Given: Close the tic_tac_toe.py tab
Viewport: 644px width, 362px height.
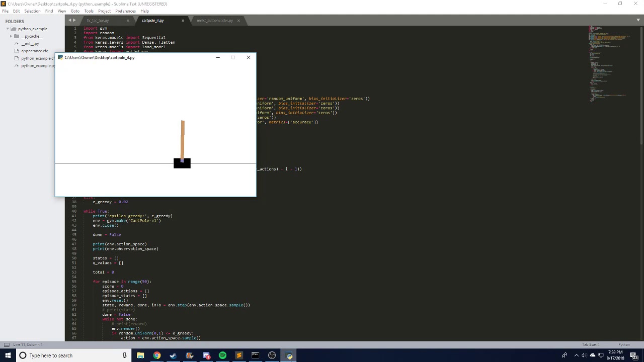Looking at the screenshot, I should 128,21.
